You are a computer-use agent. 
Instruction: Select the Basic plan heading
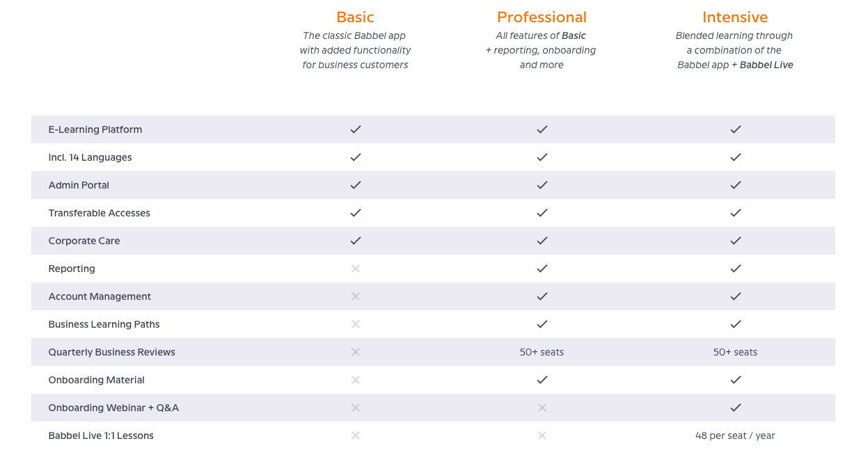tap(355, 17)
